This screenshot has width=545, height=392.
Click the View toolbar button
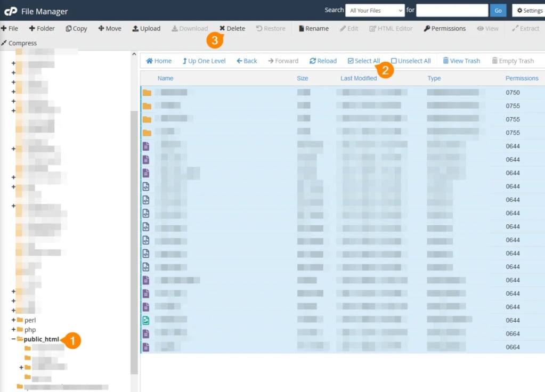click(487, 29)
